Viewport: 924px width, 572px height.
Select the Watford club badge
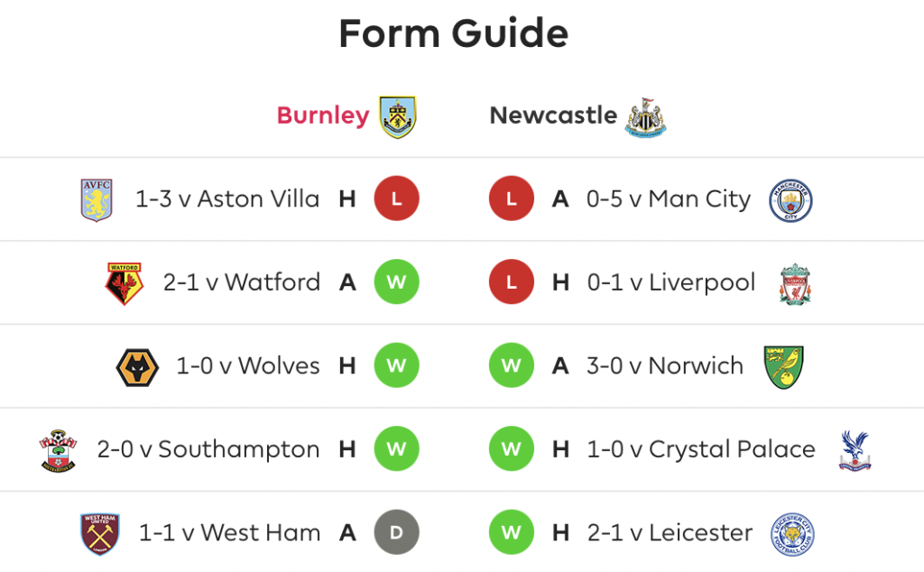[125, 283]
